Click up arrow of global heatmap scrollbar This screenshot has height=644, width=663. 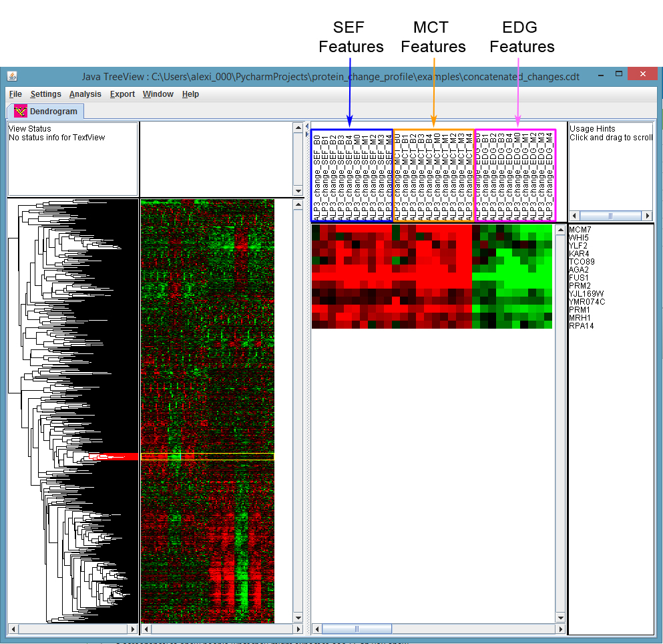tap(298, 204)
